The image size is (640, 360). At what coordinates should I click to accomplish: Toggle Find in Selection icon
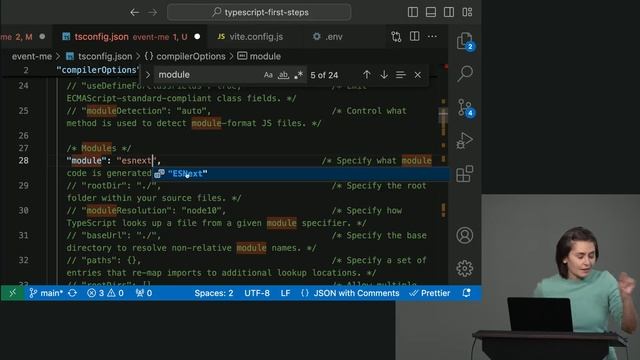click(400, 75)
